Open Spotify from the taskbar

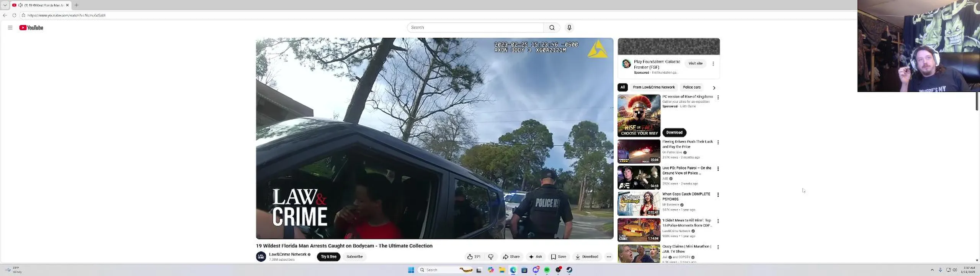547,270
